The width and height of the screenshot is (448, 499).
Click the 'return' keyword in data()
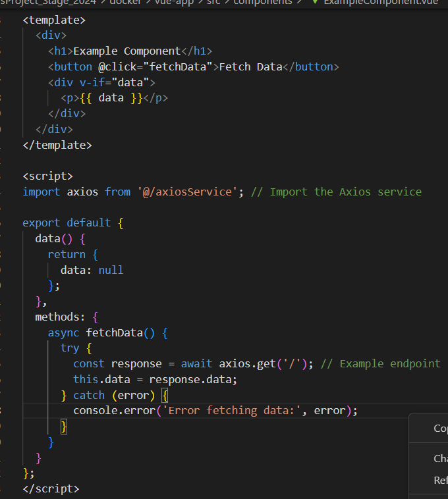pos(67,254)
